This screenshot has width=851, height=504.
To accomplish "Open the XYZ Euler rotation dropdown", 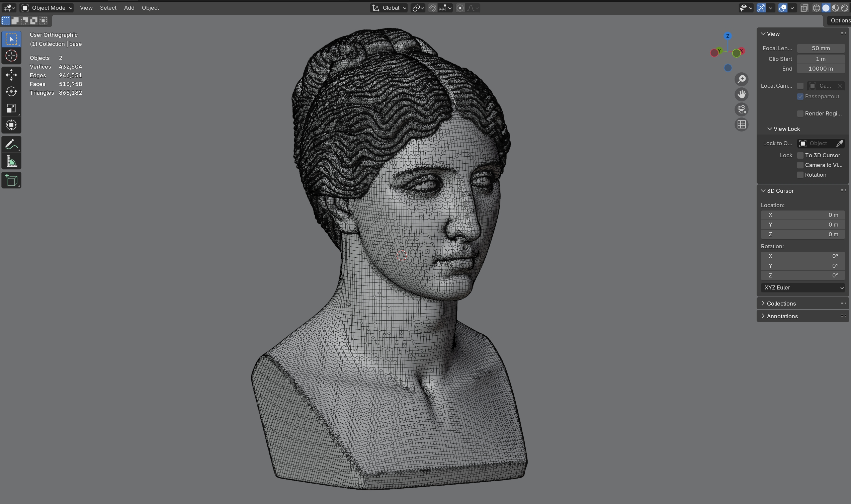I will click(x=802, y=288).
